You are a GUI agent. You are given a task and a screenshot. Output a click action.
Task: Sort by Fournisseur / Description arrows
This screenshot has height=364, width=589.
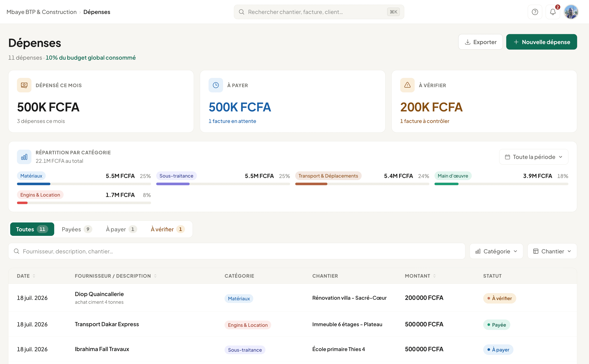pos(155,276)
